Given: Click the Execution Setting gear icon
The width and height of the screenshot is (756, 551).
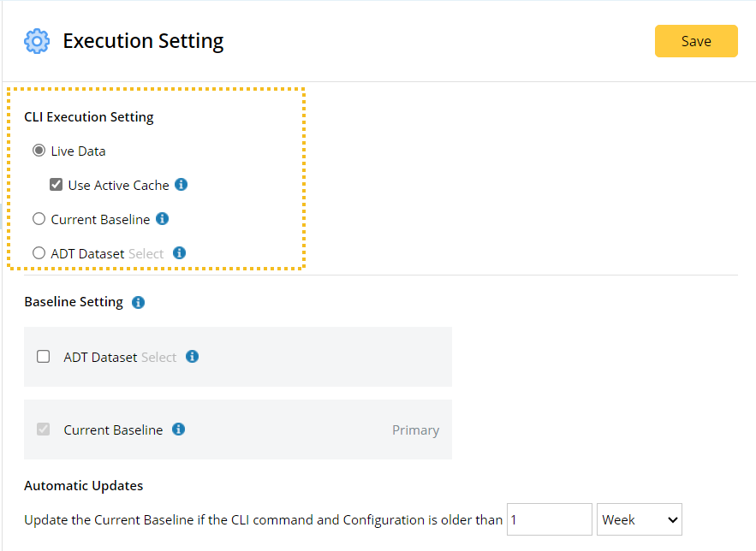Looking at the screenshot, I should pos(37,41).
